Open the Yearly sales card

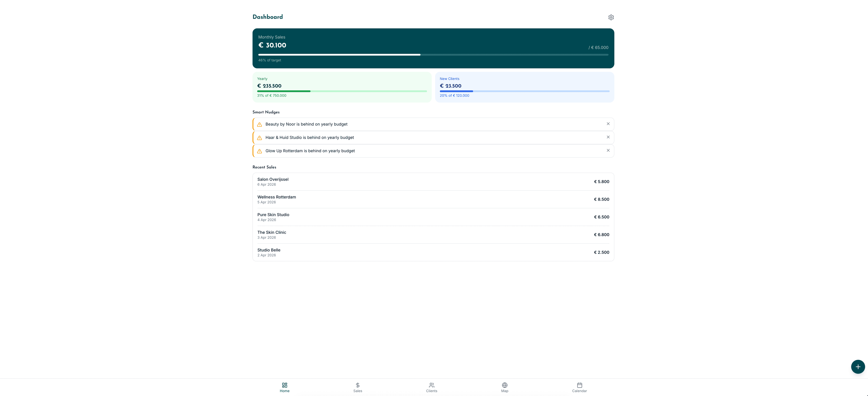(342, 87)
